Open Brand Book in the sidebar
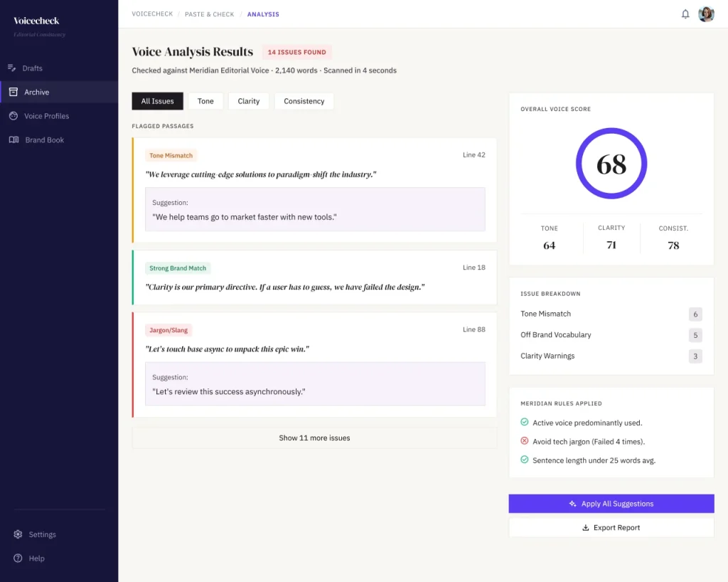The height and width of the screenshot is (582, 728). (59, 140)
